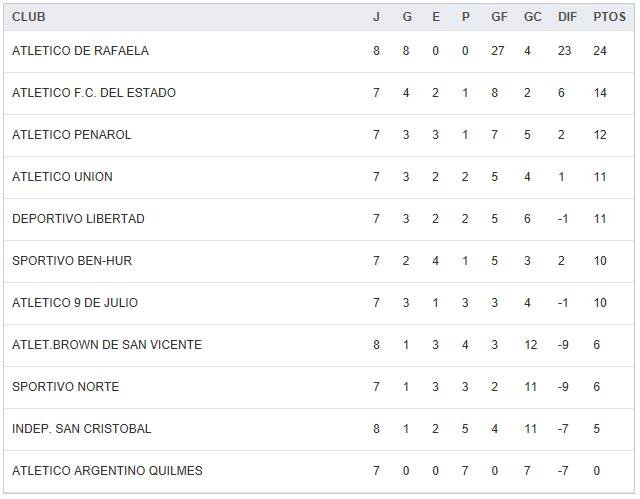Viewport: 640px width, 499px height.
Task: Click the DIF column header
Action: (567, 17)
